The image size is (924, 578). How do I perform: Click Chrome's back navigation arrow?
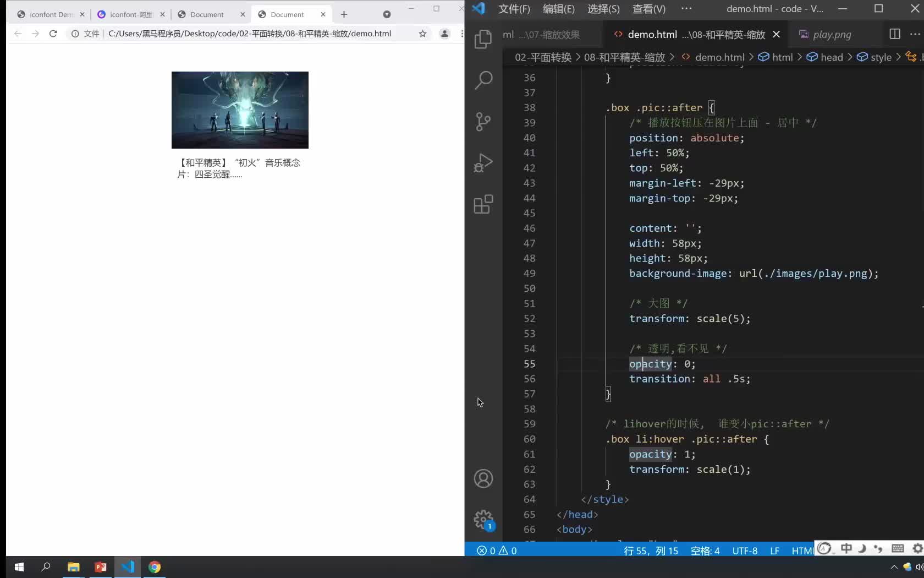(18, 34)
